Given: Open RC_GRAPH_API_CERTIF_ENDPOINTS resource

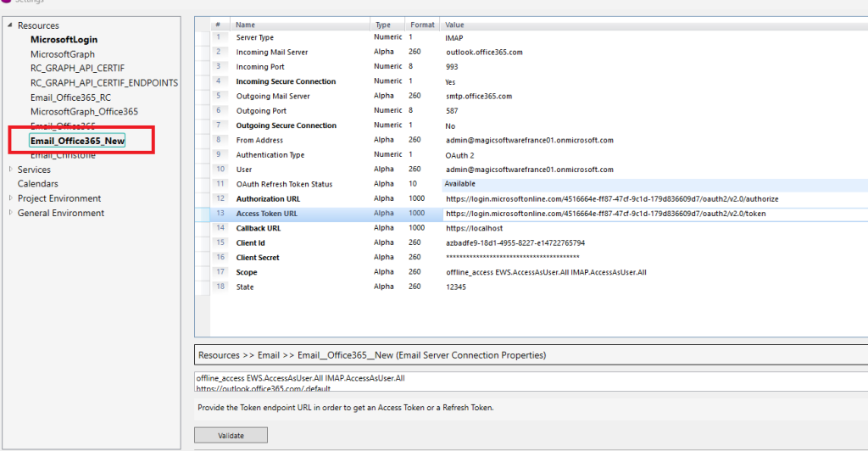Looking at the screenshot, I should point(104,83).
